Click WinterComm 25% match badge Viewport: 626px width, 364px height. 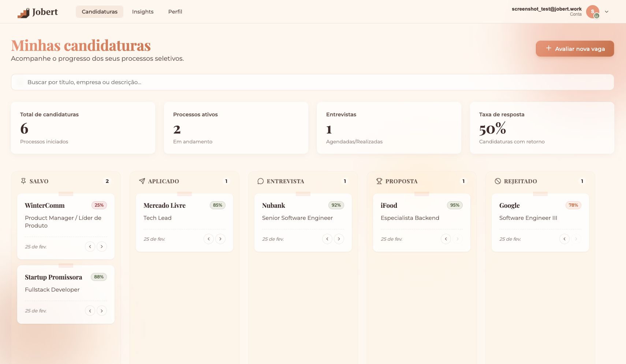pos(99,205)
